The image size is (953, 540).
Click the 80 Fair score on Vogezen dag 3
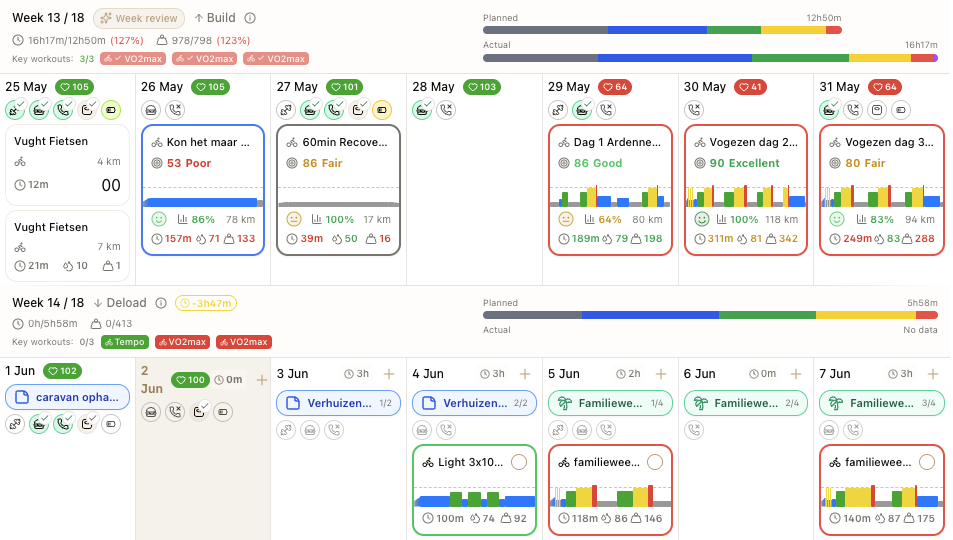pos(865,163)
